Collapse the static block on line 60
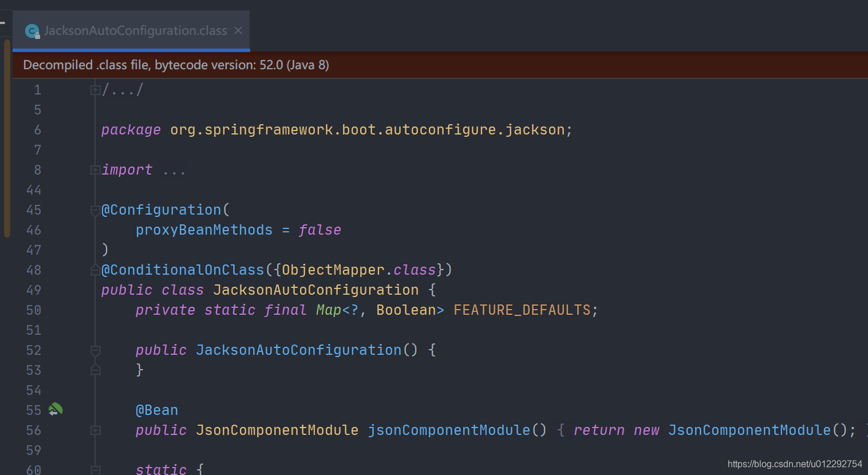868x475 pixels. click(95, 470)
